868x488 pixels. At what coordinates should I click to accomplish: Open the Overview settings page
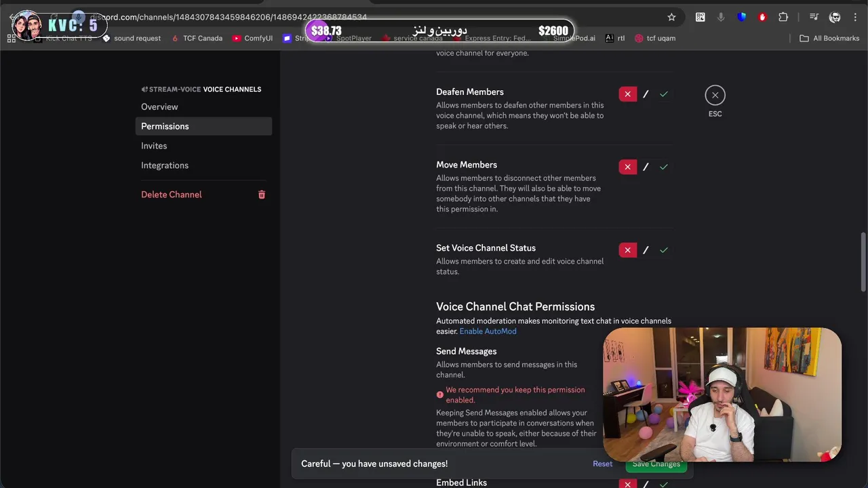tap(203, 107)
